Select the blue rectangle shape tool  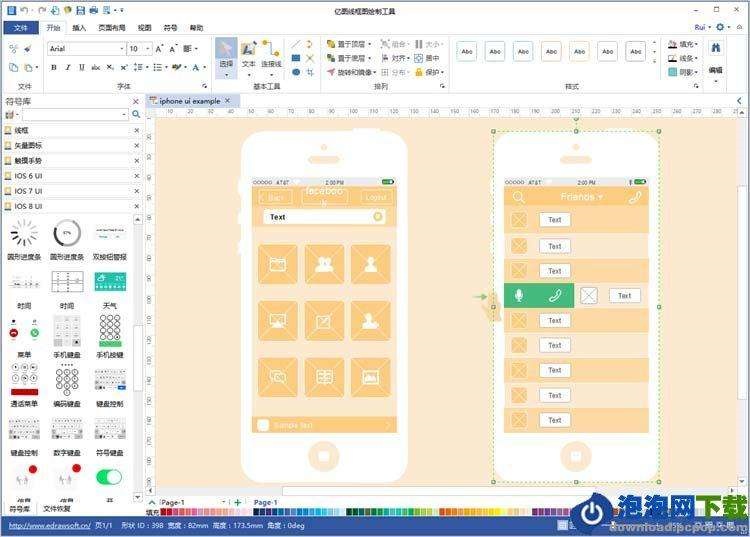coord(296,58)
